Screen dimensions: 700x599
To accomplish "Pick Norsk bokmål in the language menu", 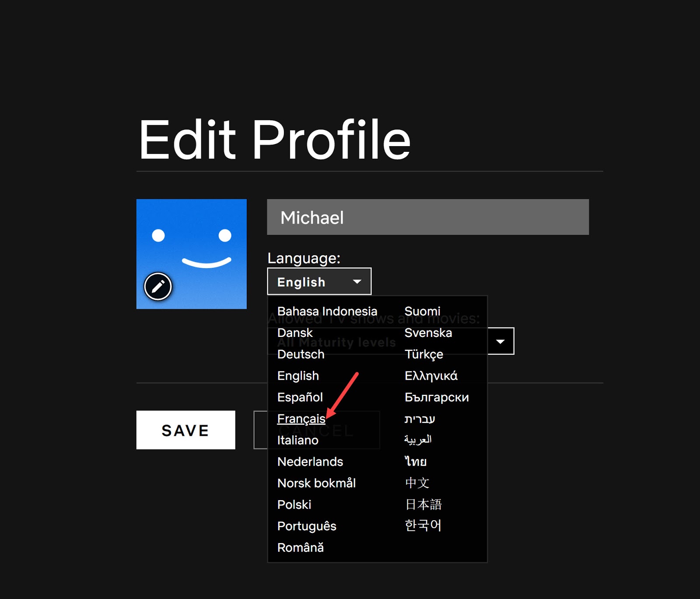I will tap(317, 483).
